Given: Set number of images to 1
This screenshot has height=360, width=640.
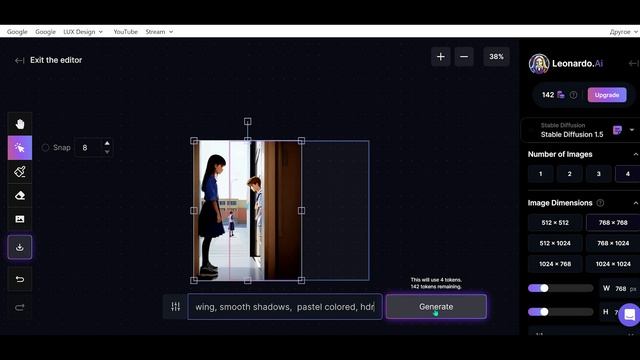Looking at the screenshot, I should 540,174.
